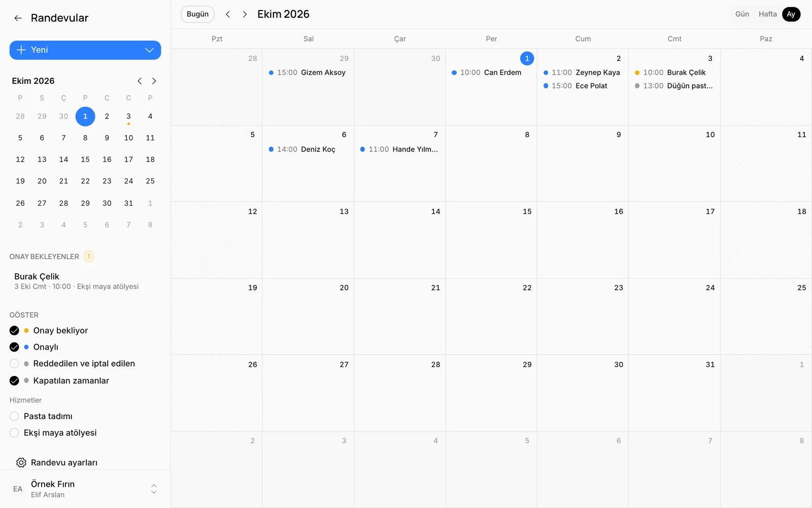Enable the Ekşi maya atölyesi service filter

(14, 433)
